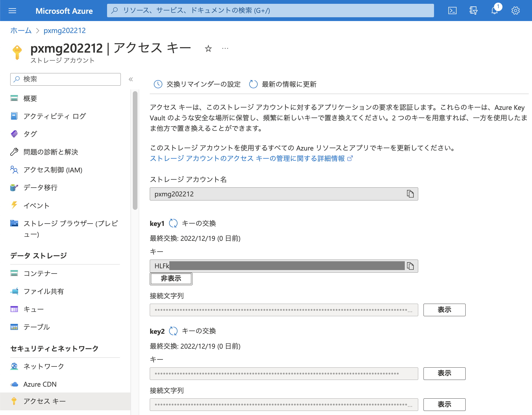Click the network icon
Image resolution: width=532 pixels, height=415 pixels.
(14, 366)
